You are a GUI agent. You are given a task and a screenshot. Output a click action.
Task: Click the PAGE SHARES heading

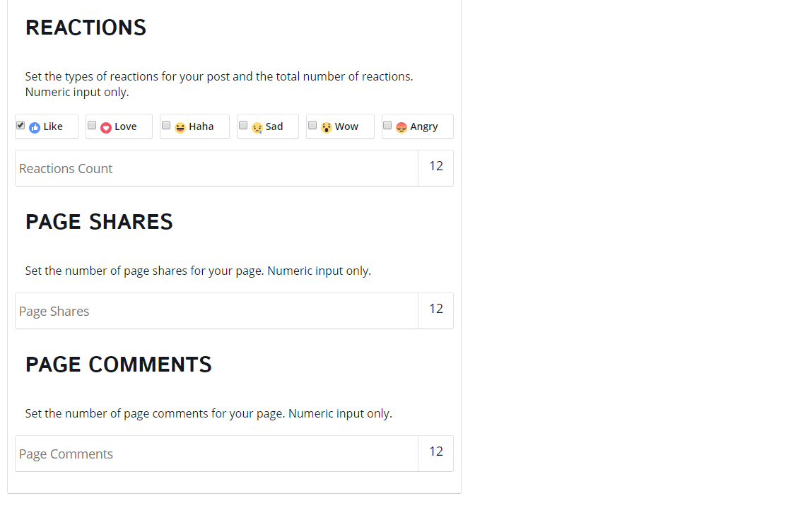click(100, 222)
